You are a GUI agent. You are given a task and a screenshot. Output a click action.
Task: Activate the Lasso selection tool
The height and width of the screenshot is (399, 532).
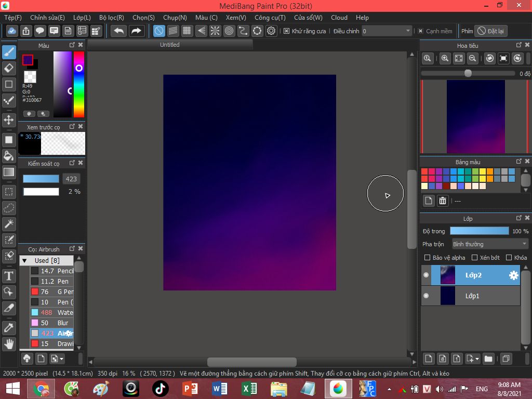pyautogui.click(x=9, y=208)
